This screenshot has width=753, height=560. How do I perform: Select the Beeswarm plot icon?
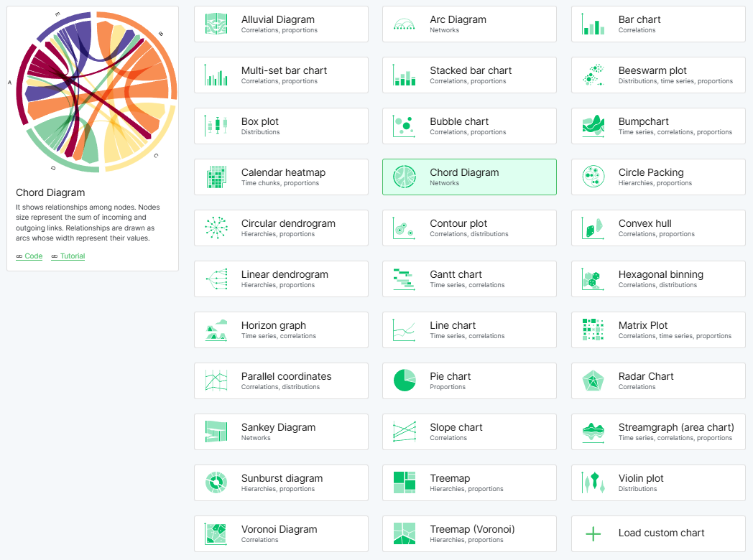593,75
